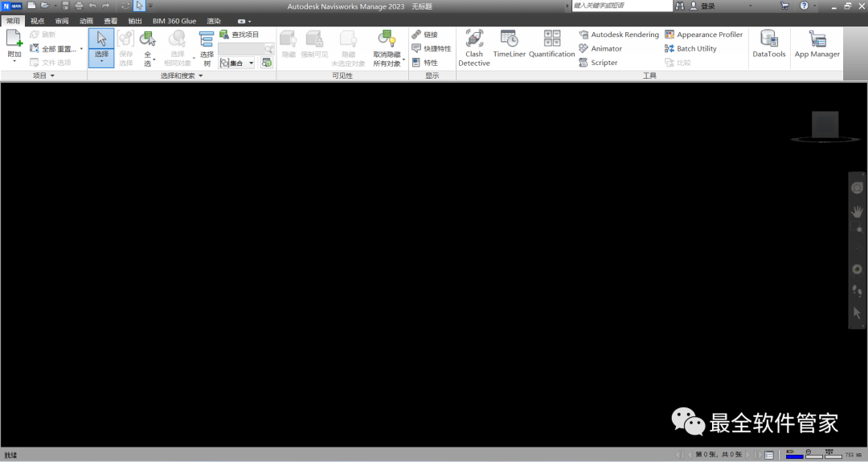The height and width of the screenshot is (462, 868).
Task: Open the Autodesk App Store cart icon
Action: pos(784,6)
